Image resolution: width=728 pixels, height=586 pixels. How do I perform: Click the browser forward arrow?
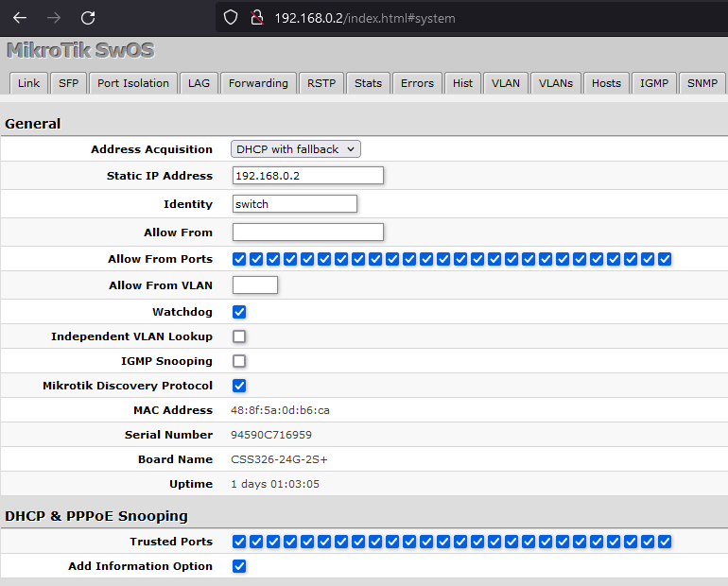pos(54,17)
